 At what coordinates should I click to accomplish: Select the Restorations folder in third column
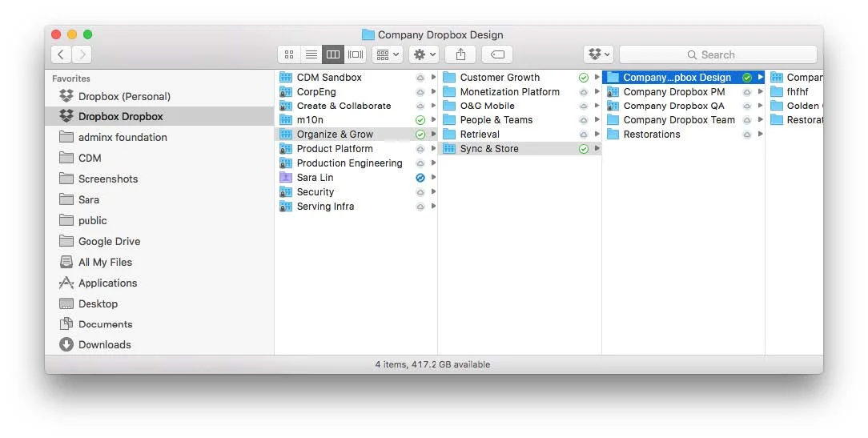coord(684,134)
